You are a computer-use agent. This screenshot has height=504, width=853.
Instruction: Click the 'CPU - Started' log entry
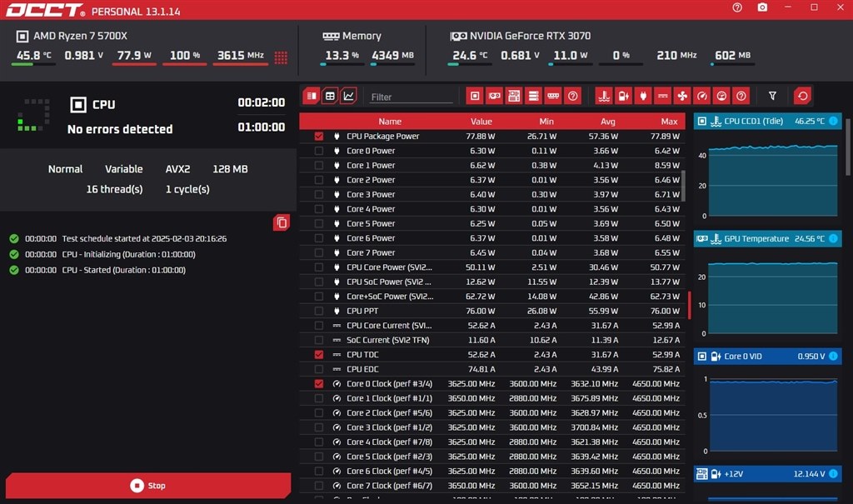pos(98,270)
